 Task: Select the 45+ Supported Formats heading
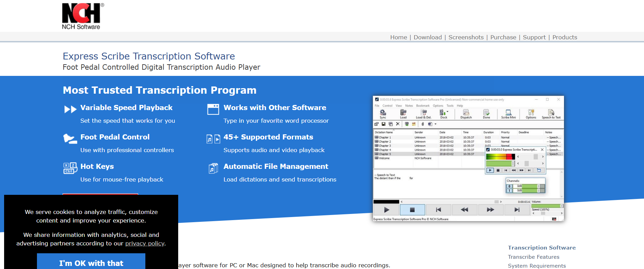coord(268,137)
